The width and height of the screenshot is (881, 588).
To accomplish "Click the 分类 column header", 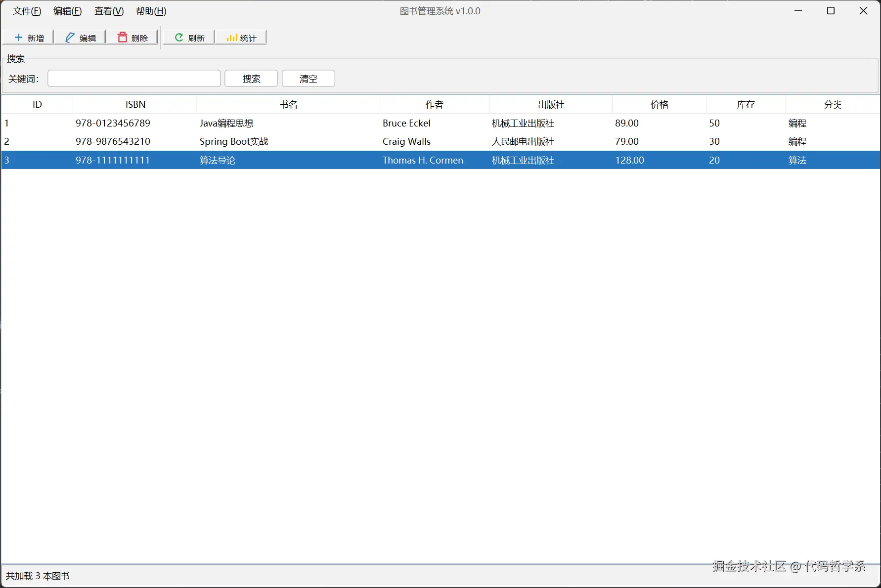I will (833, 104).
